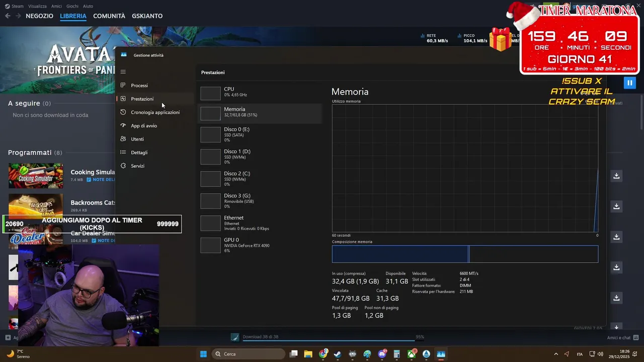Screen dimensions: 644x362
Task: Open the weather widget showing 7°C Sereno
Action: click(17, 354)
